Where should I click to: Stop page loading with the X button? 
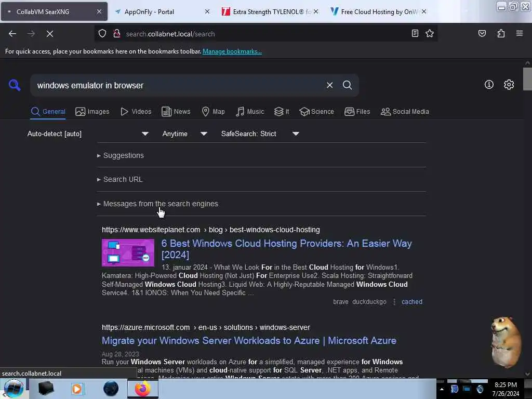click(x=49, y=34)
